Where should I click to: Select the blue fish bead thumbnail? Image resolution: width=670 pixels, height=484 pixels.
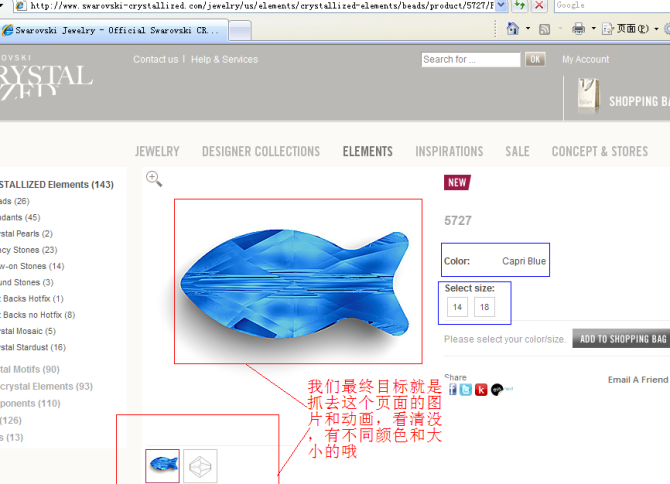tap(162, 466)
